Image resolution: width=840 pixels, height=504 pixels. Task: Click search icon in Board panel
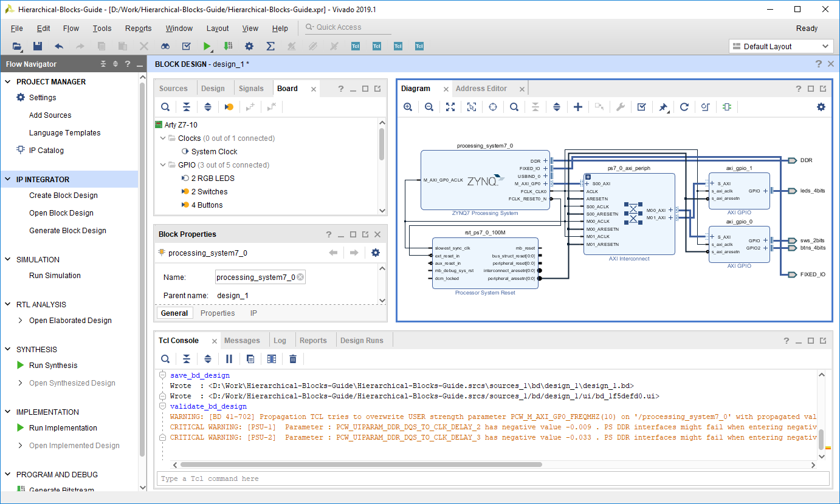tap(165, 107)
